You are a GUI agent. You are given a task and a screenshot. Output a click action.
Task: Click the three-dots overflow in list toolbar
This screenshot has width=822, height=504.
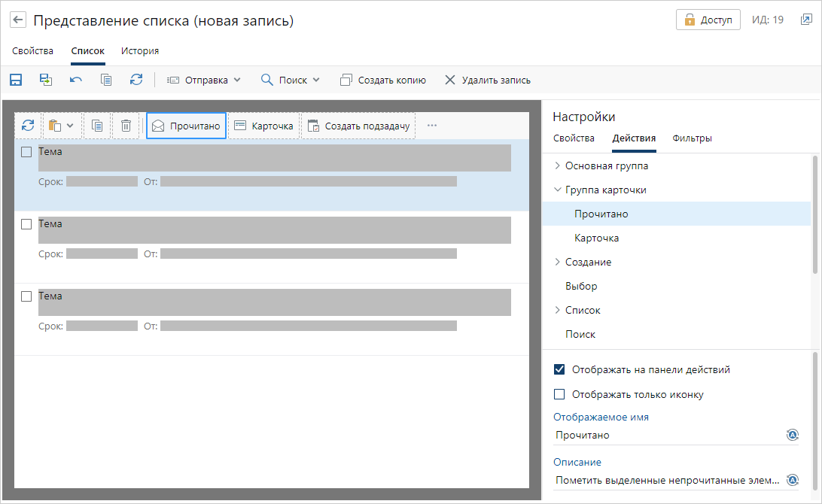[x=432, y=126]
